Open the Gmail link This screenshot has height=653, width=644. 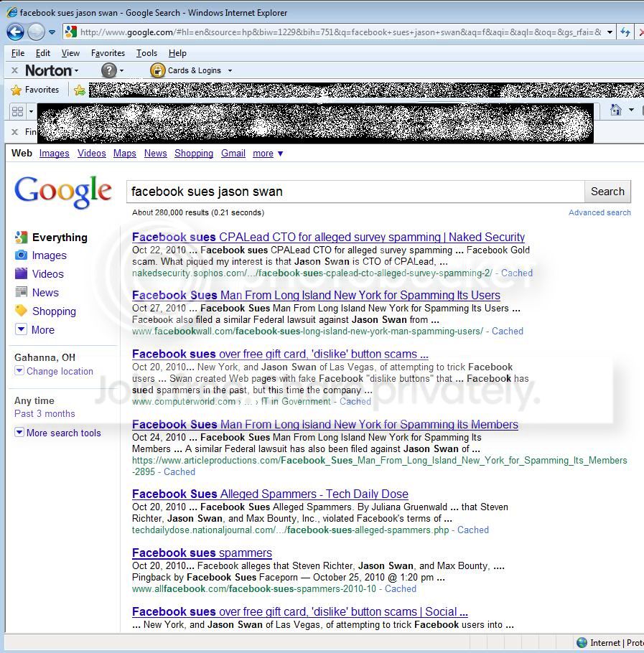coord(233,154)
